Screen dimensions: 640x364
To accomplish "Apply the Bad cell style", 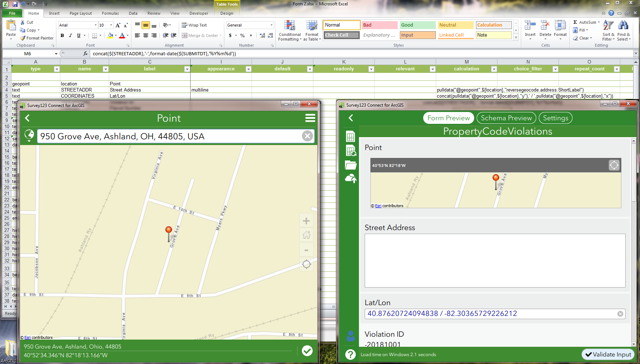I will click(379, 25).
